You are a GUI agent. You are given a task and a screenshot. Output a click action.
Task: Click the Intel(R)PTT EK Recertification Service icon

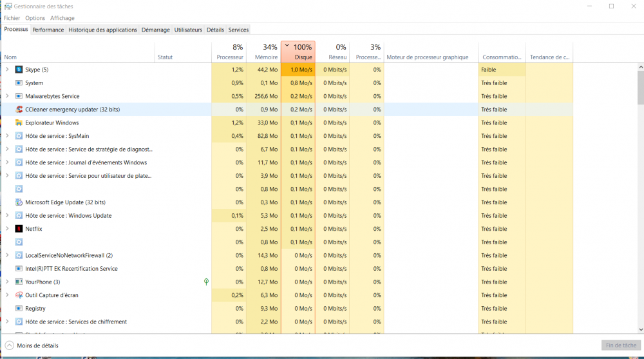(x=19, y=269)
